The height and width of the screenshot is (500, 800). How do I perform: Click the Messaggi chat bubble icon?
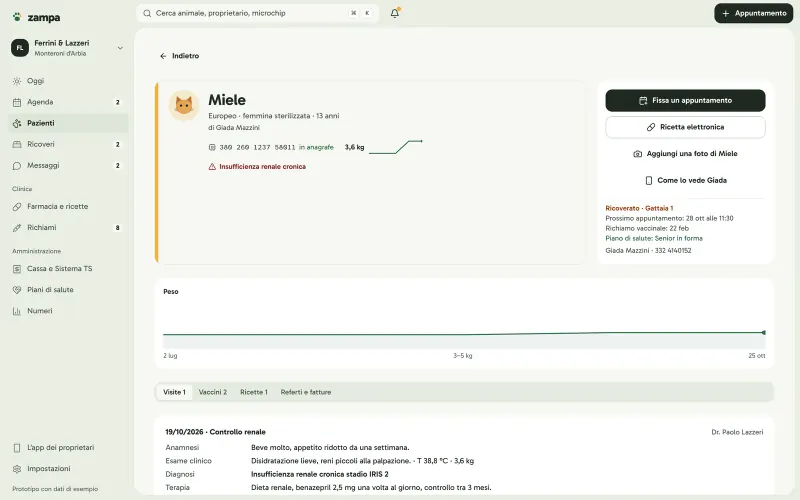[17, 165]
